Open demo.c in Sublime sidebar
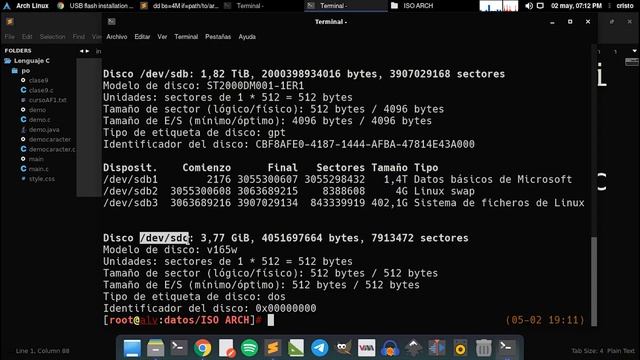640x360 pixels. (x=40, y=120)
